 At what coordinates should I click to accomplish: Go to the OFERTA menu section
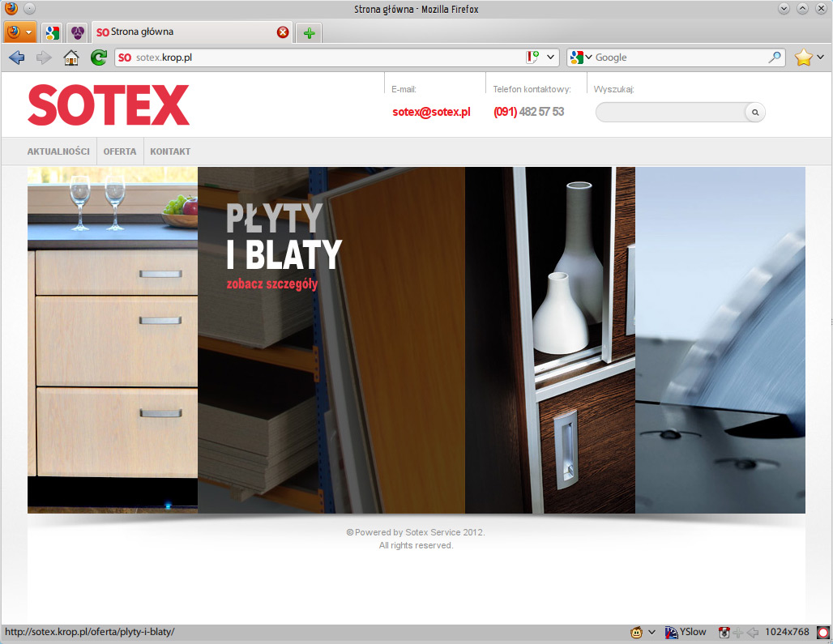click(120, 151)
